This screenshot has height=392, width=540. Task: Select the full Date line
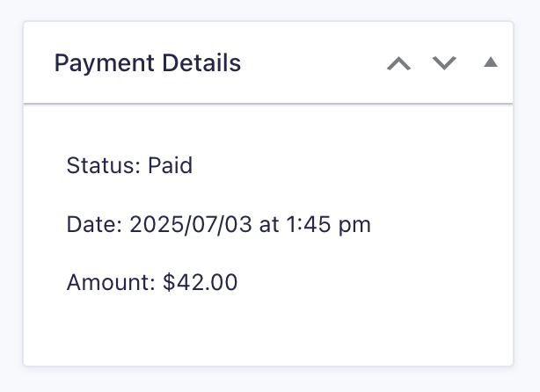[x=218, y=224]
